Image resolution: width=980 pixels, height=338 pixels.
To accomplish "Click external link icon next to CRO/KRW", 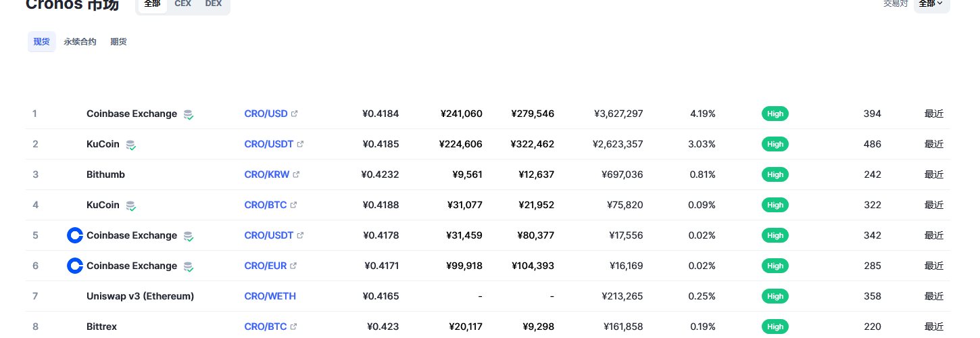I will coord(296,174).
